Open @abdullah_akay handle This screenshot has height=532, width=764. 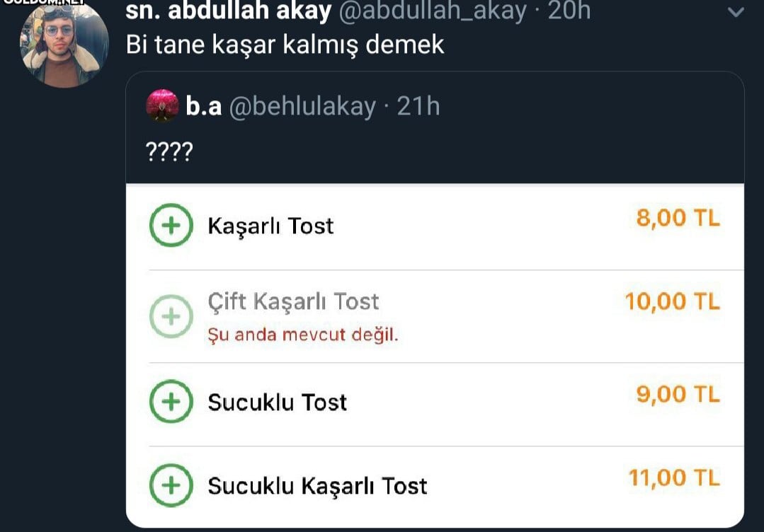coord(433,11)
